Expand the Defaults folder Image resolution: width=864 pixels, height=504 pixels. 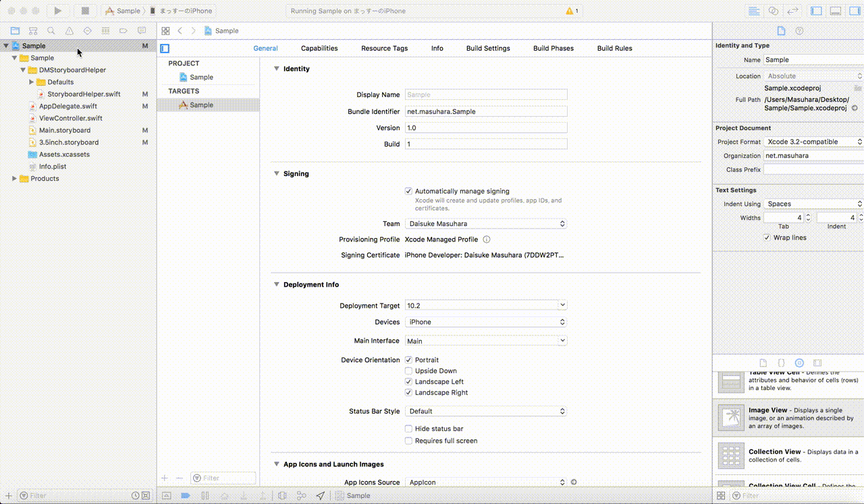point(31,82)
